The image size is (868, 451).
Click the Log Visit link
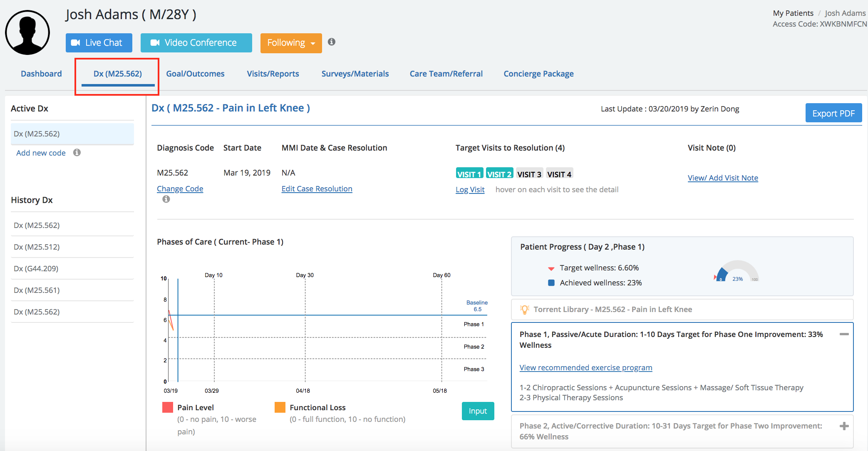pyautogui.click(x=470, y=190)
